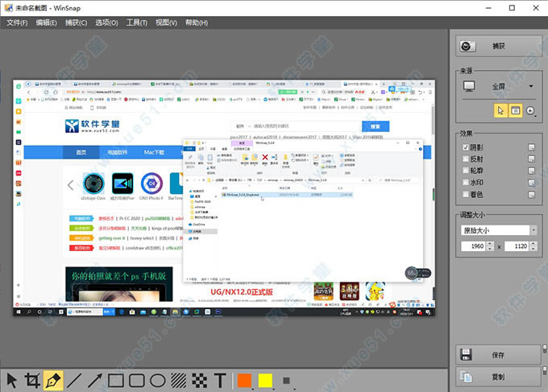Open settings for 反射 effect
Image resolution: width=548 pixels, height=392 pixels.
[531, 159]
